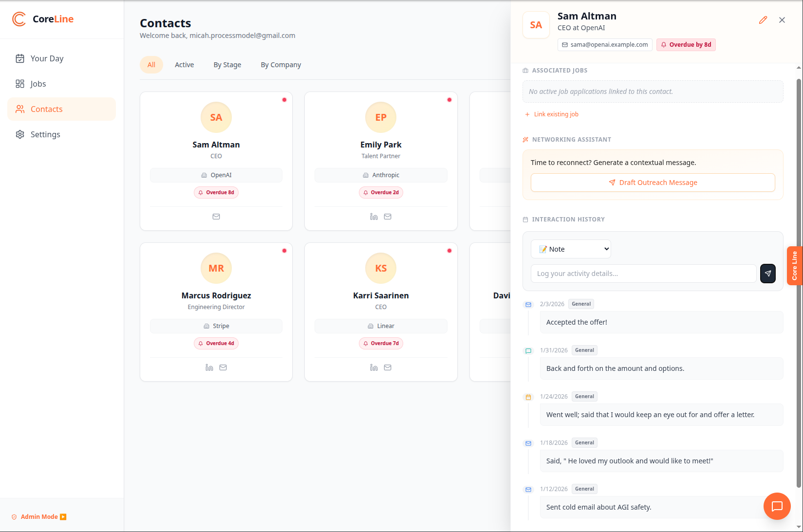The height and width of the screenshot is (532, 803).
Task: Toggle Admin Mode at the bottom
Action: pos(38,516)
